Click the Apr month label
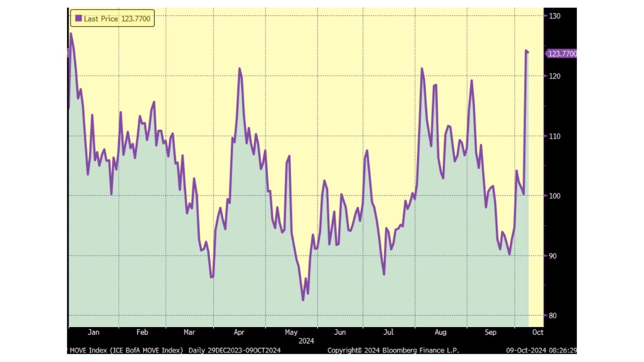Viewport: 644px width, 362px height. click(239, 332)
